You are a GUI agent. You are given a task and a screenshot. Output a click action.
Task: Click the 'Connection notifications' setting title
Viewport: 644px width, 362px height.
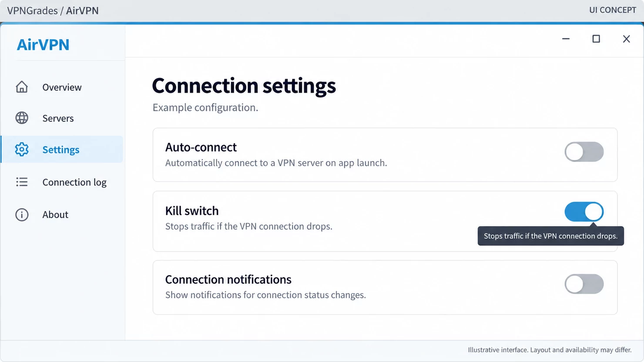[x=228, y=279]
